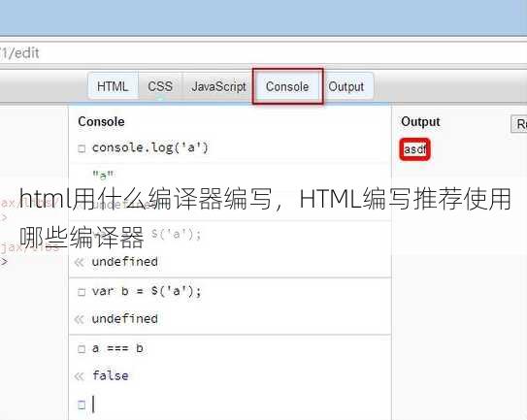The image size is (527, 420).
Task: Click the return arrows icon beside false
Action: 79,376
